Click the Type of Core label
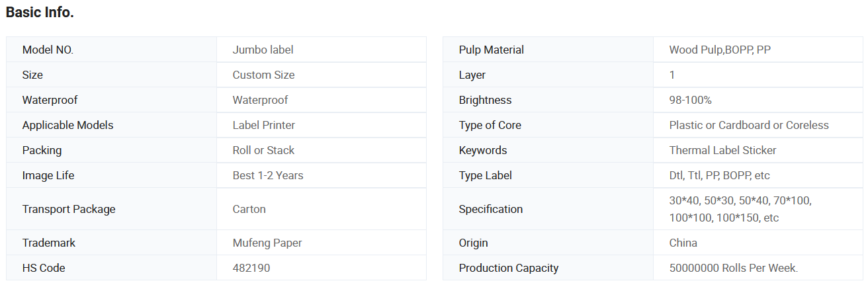 coord(490,125)
